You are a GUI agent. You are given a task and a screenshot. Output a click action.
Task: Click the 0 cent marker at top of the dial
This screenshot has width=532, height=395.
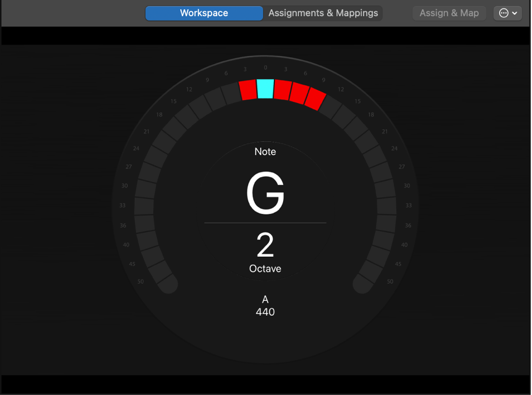click(x=265, y=67)
